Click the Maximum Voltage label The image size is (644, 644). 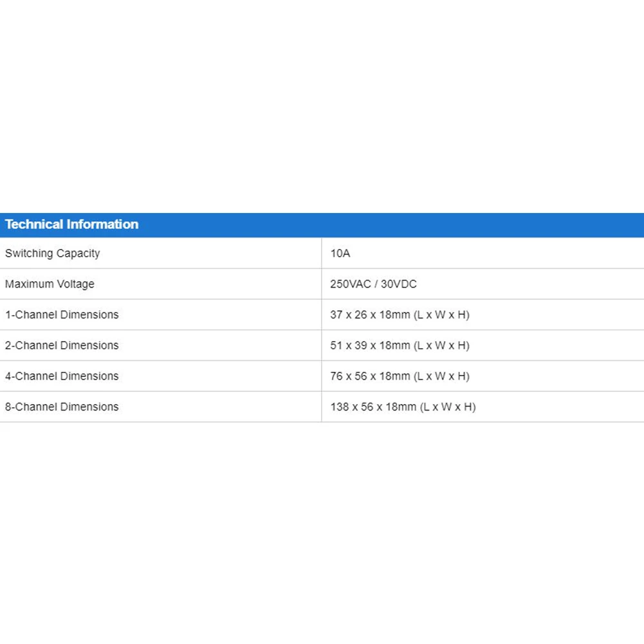(x=50, y=284)
